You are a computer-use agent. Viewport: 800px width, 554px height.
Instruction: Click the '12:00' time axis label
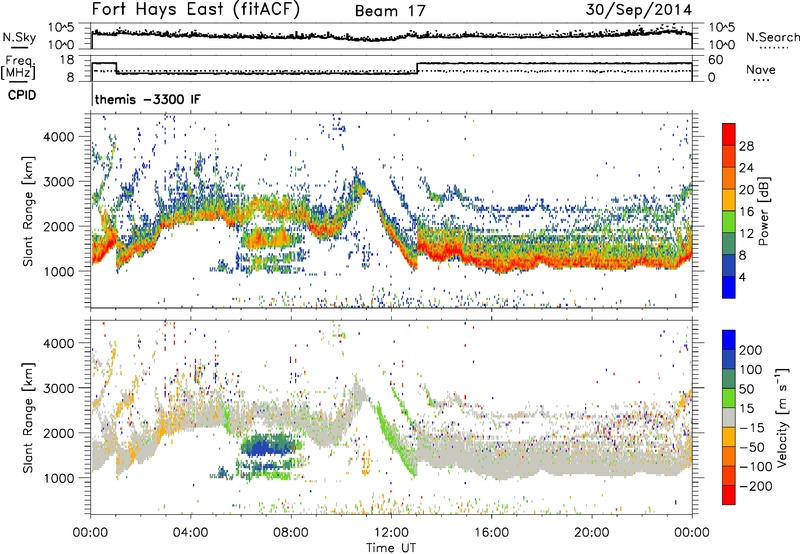[391, 533]
